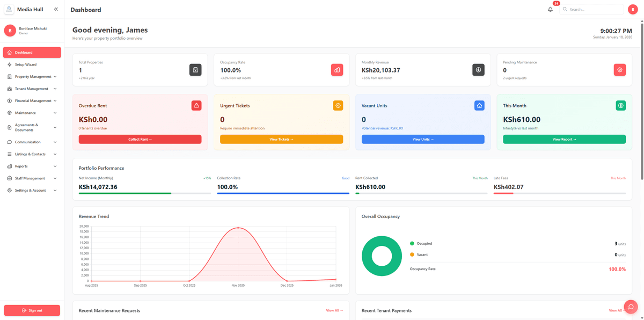This screenshot has width=644, height=320.
Task: Expand the Property Management menu
Action: click(32, 76)
